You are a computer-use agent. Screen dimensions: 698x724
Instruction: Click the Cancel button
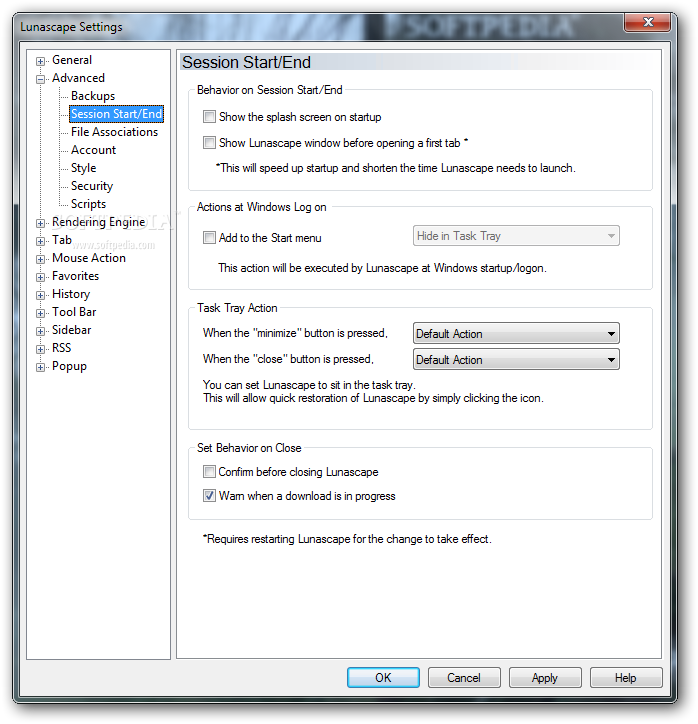click(464, 677)
